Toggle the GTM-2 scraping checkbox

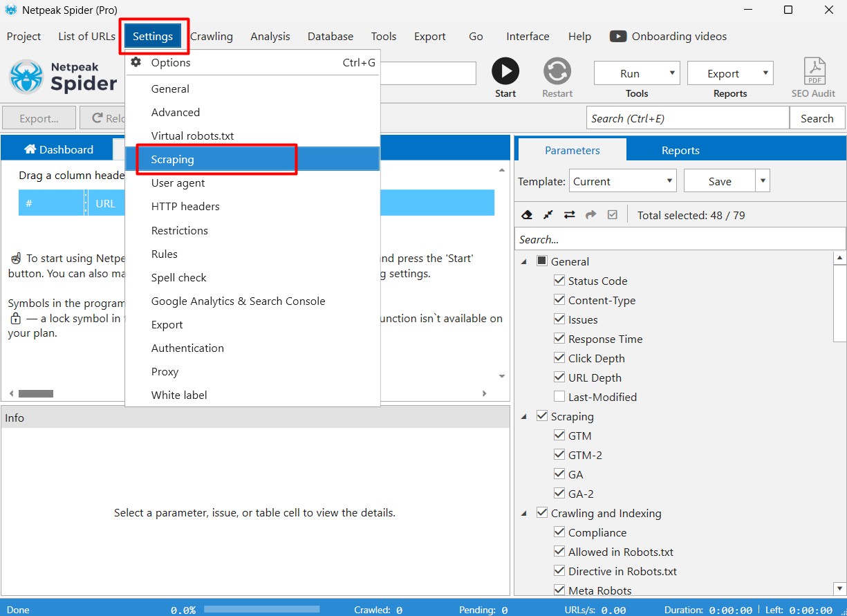[x=559, y=455]
